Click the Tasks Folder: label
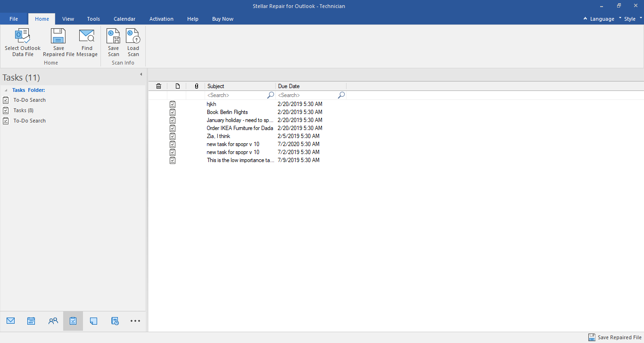Image resolution: width=644 pixels, height=343 pixels. tap(28, 90)
